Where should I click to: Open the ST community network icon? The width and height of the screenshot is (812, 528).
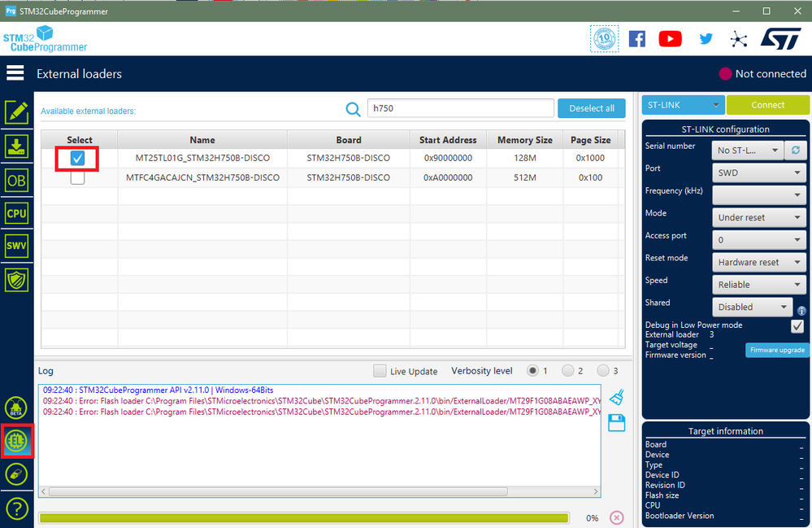[739, 39]
